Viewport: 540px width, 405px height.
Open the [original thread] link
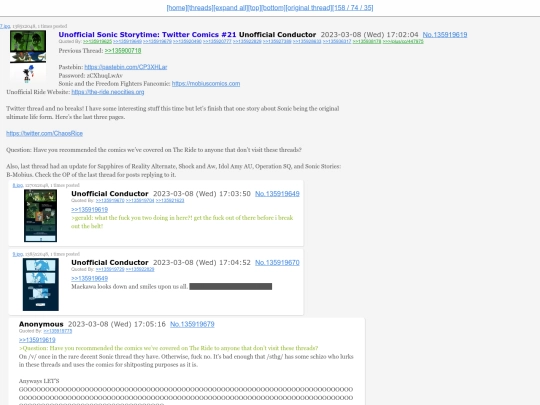[x=309, y=8]
